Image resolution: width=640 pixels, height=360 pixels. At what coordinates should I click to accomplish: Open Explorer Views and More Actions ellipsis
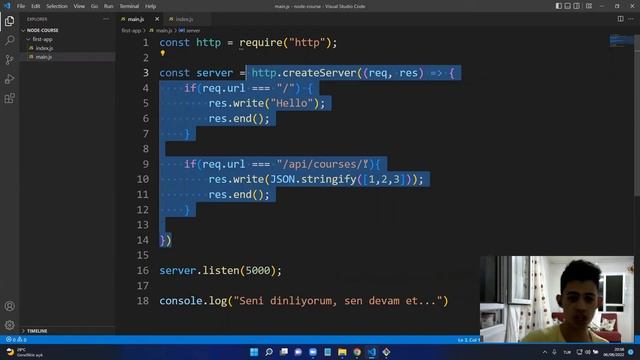click(x=106, y=19)
